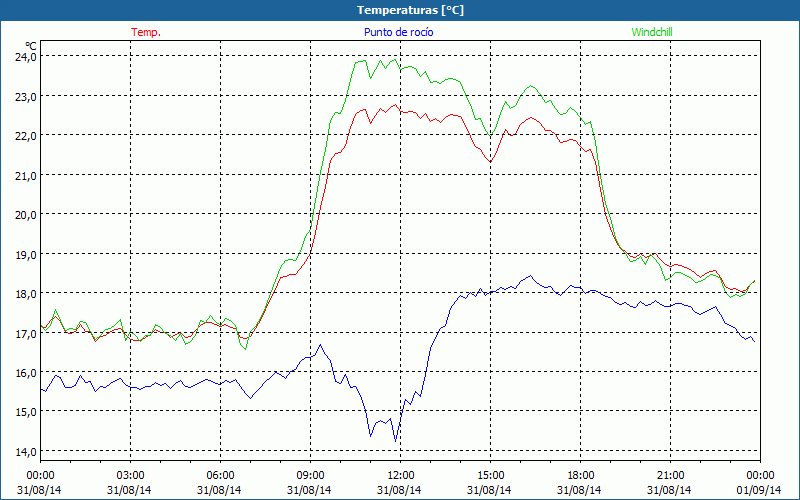
Task: Select the blue 'Punto de rocío' legend label
Action: coord(398,32)
